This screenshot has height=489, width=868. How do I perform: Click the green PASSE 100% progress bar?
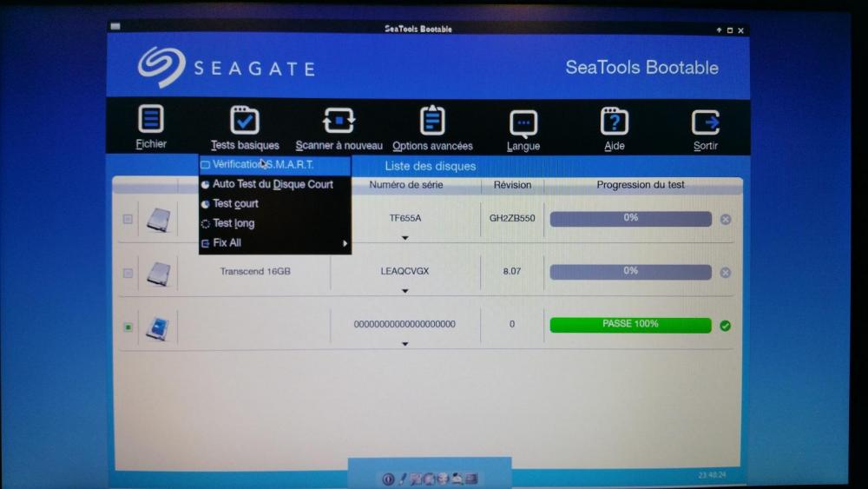click(630, 325)
